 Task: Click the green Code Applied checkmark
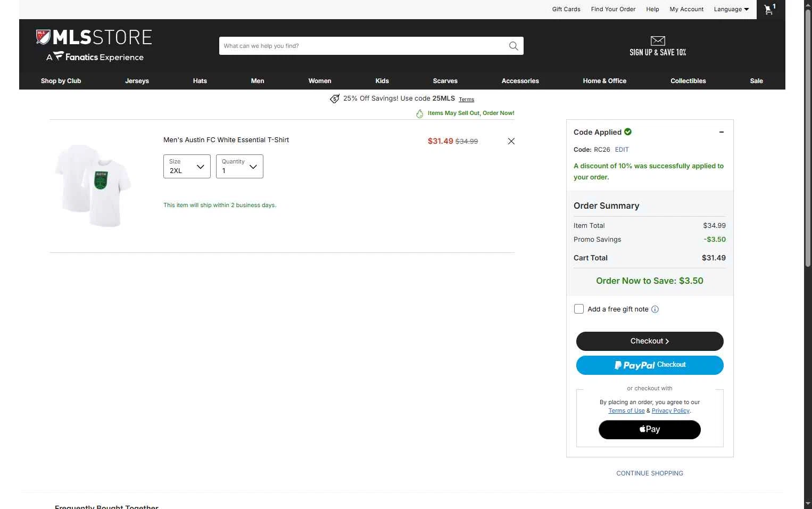[628, 132]
